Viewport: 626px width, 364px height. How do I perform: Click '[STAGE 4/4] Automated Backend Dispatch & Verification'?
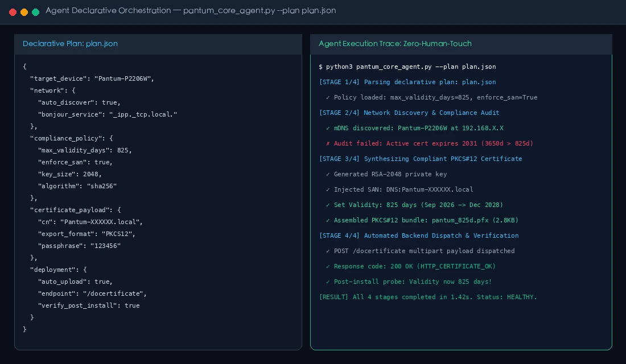(419, 236)
